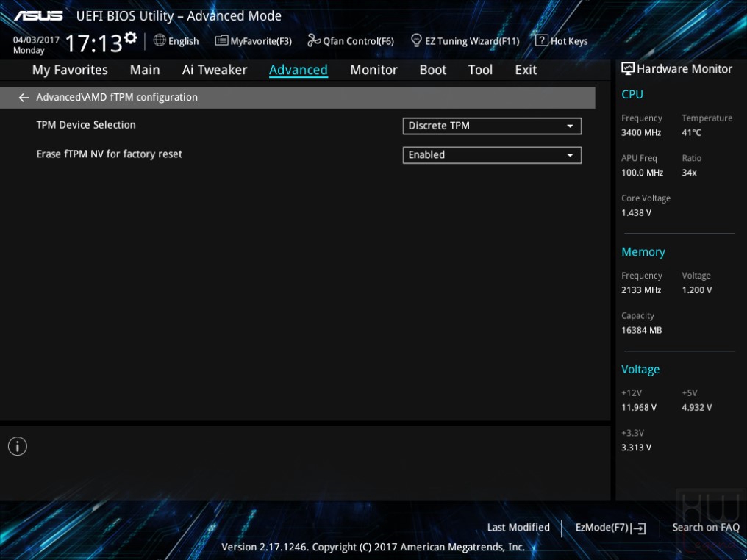The image size is (747, 560).
Task: Click the 41°C temperature value
Action: pos(691,133)
